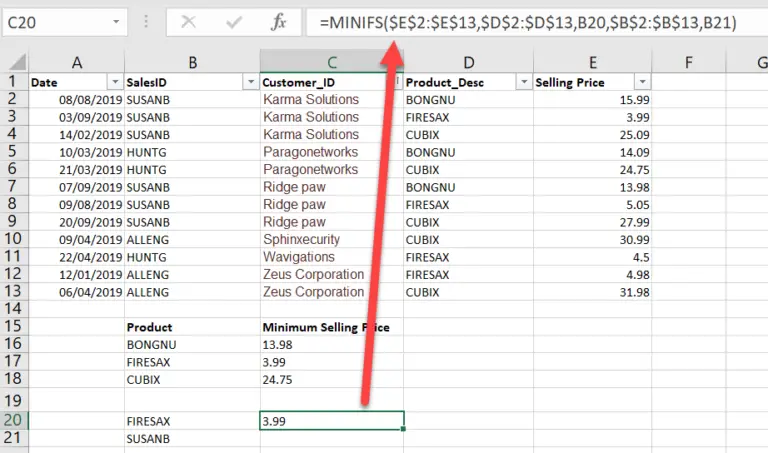Open the Date column filter dropdown
Image resolution: width=768 pixels, height=453 pixels.
(115, 82)
